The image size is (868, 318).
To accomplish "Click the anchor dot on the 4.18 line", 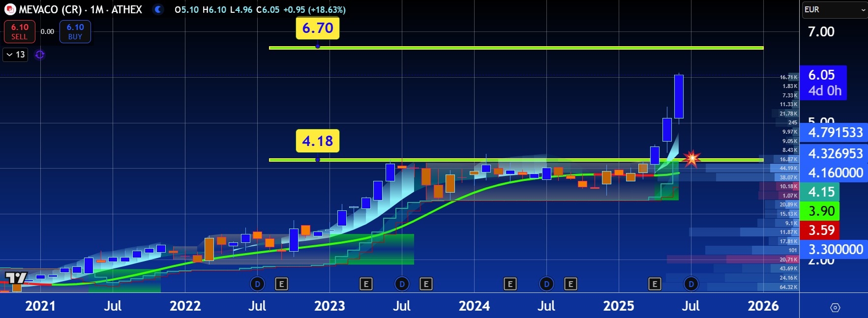I will 318,160.
